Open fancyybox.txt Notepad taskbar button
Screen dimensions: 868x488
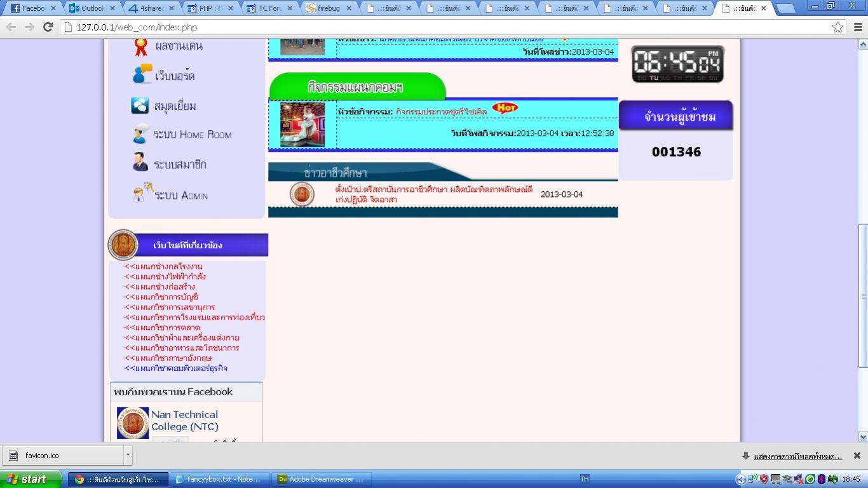(x=219, y=479)
